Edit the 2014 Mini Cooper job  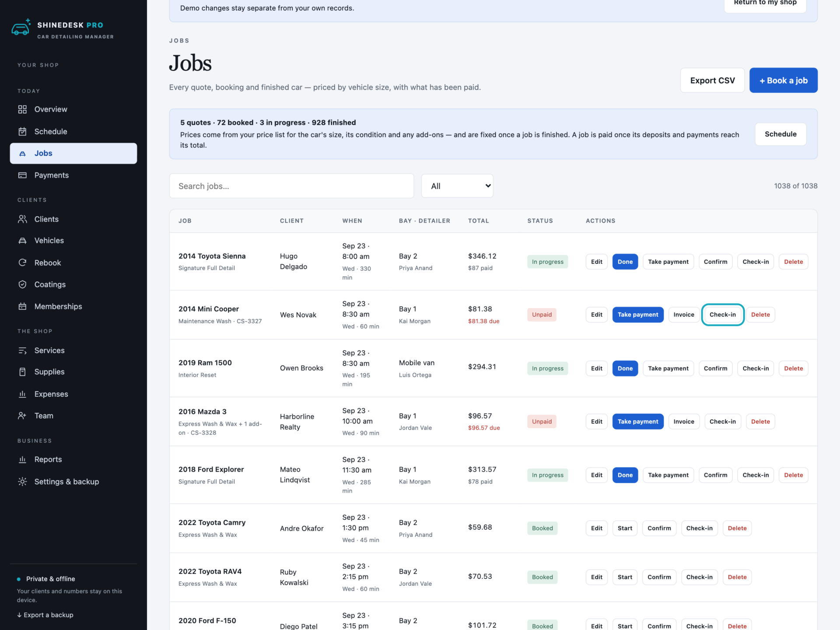[x=596, y=315]
